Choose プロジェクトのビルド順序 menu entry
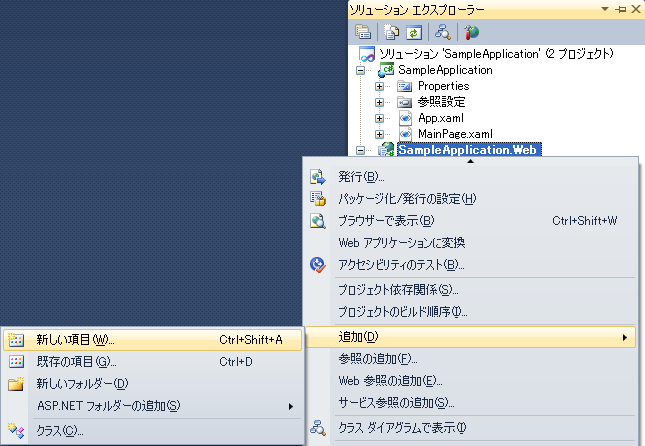 [471, 312]
